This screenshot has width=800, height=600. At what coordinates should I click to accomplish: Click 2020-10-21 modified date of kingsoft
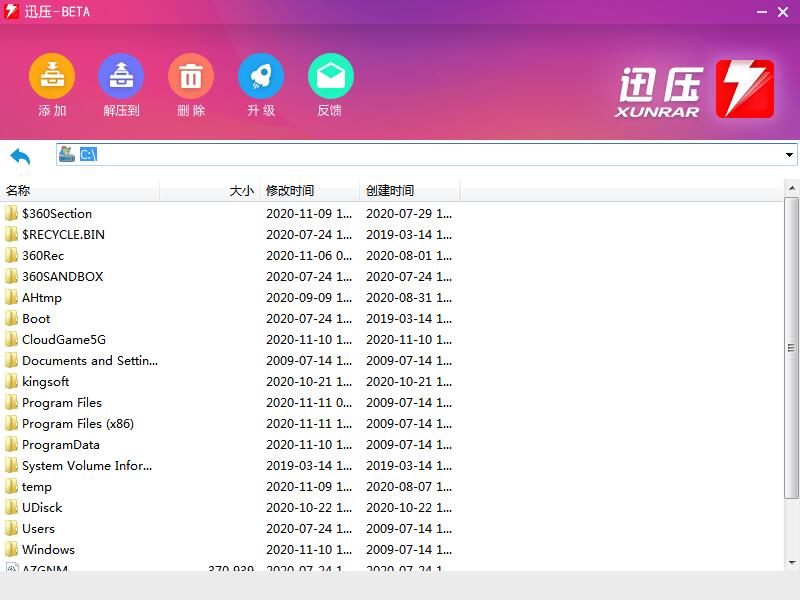click(x=309, y=381)
